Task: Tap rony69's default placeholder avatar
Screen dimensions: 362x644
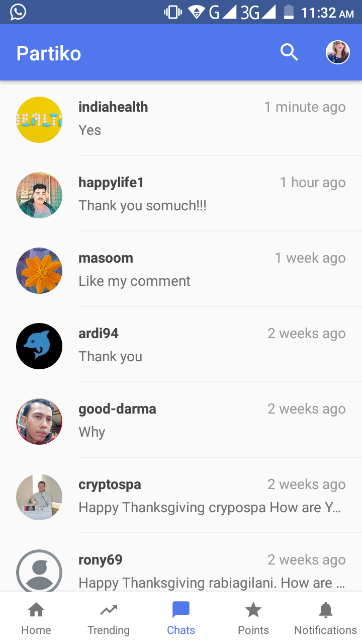Action: point(39,571)
